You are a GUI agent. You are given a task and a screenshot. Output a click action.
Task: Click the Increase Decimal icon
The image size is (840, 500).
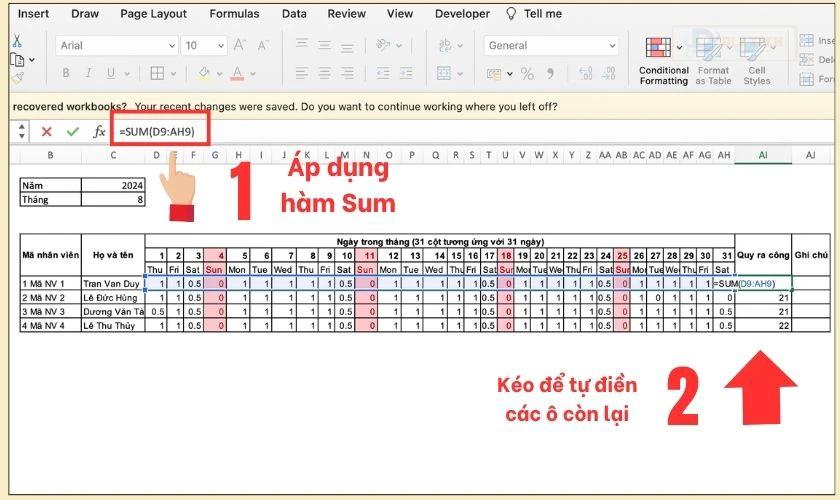pos(586,73)
